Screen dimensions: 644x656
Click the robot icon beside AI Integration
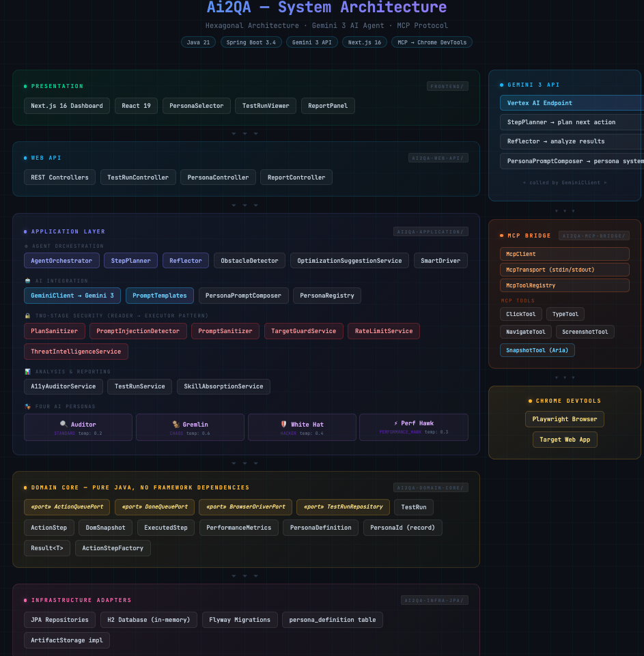tap(27, 281)
